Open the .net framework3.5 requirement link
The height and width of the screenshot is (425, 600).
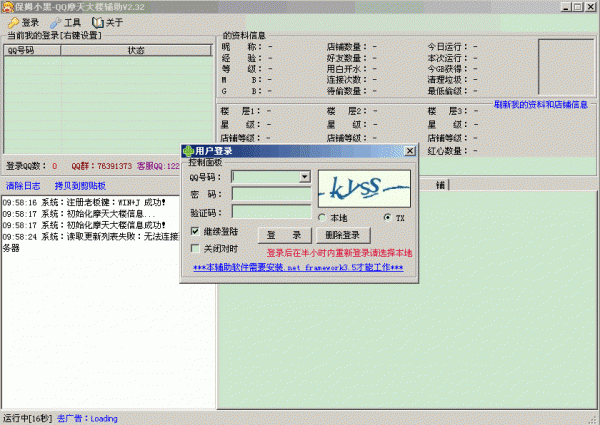pos(298,267)
